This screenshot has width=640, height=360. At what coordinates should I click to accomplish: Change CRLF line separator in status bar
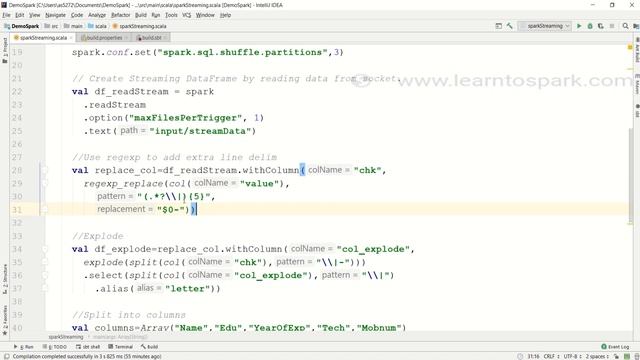[x=551, y=356]
